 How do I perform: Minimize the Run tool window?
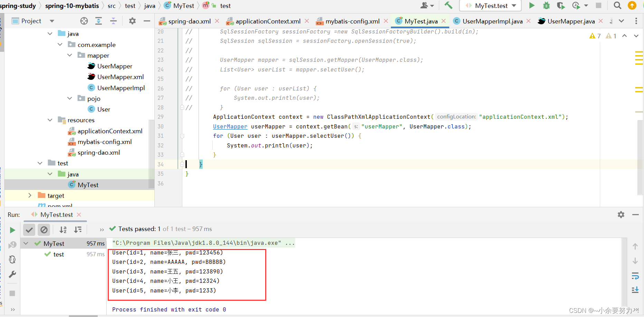pyautogui.click(x=635, y=215)
